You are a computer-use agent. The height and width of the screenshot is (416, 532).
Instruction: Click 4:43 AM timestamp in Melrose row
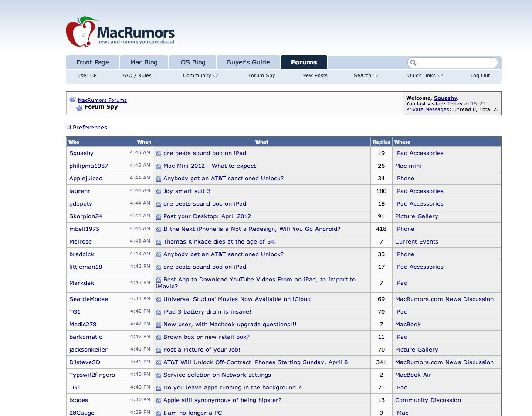[x=140, y=241]
